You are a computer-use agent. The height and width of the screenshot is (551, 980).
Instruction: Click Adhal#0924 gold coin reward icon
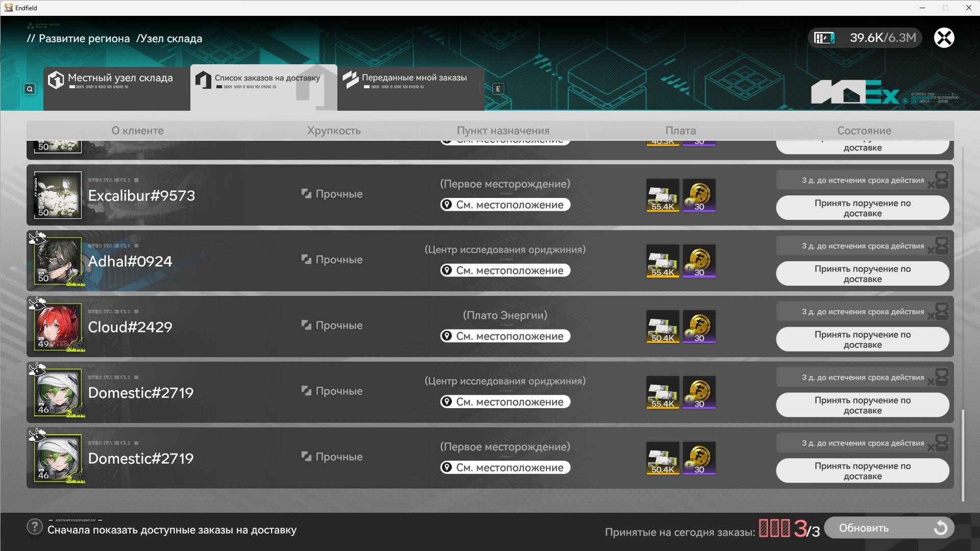coord(699,261)
